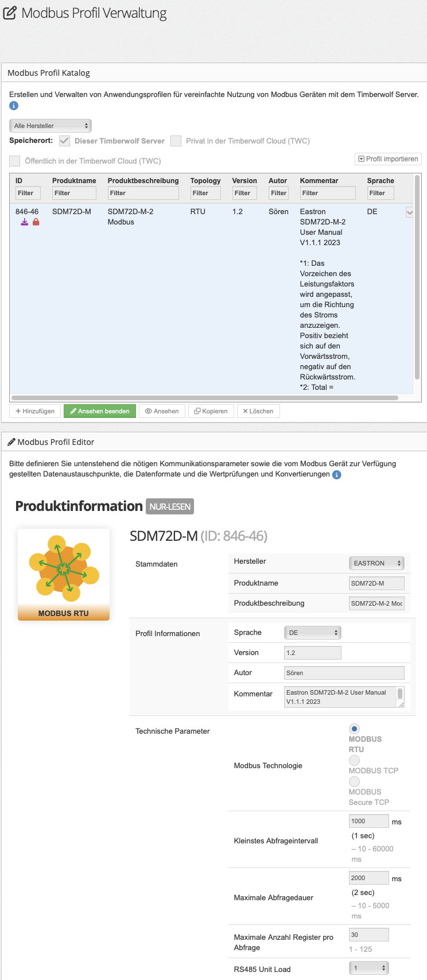Enable Öffentlich in der Timberwolf Cloud checkbox

(15, 161)
